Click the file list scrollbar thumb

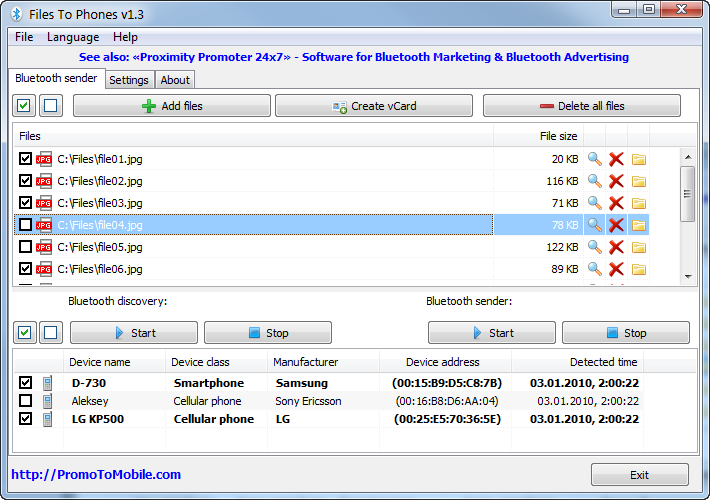[688, 194]
